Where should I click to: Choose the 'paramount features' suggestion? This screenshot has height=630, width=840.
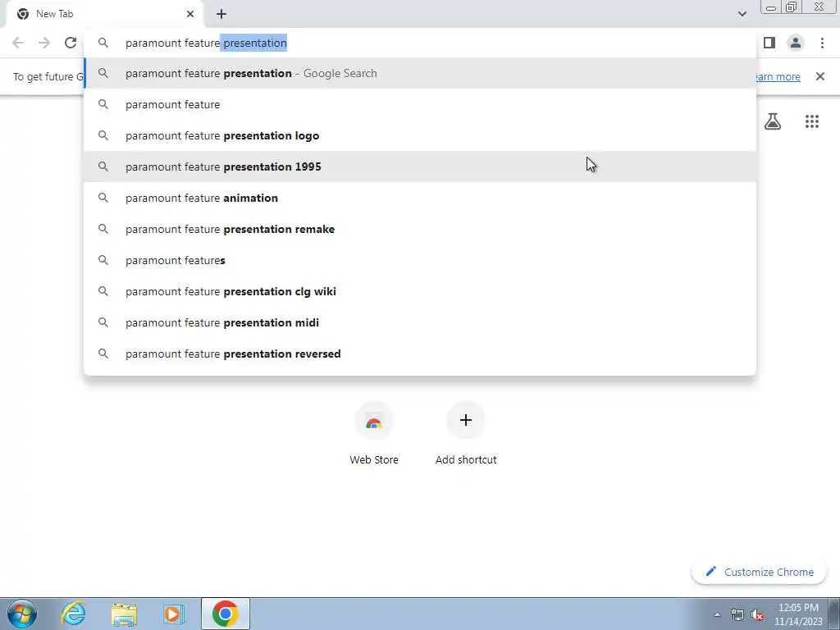click(421, 260)
